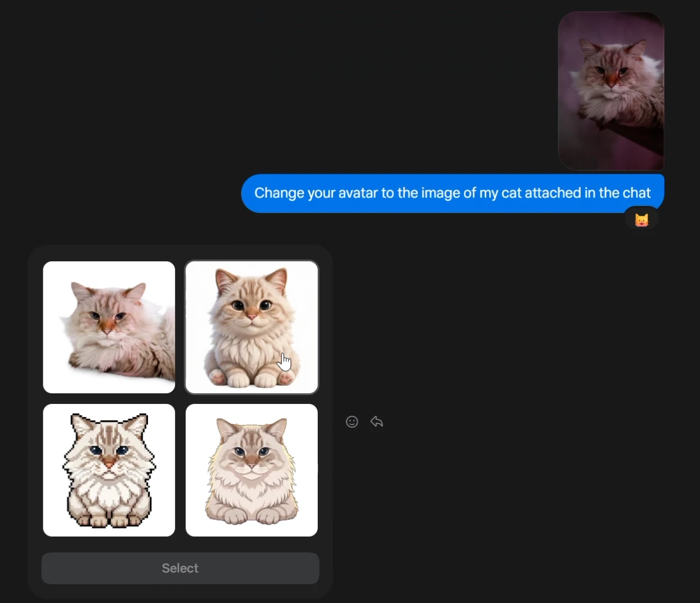This screenshot has width=700, height=603.
Task: Choose the 3D cartoon cat avatar option
Action: point(252,327)
